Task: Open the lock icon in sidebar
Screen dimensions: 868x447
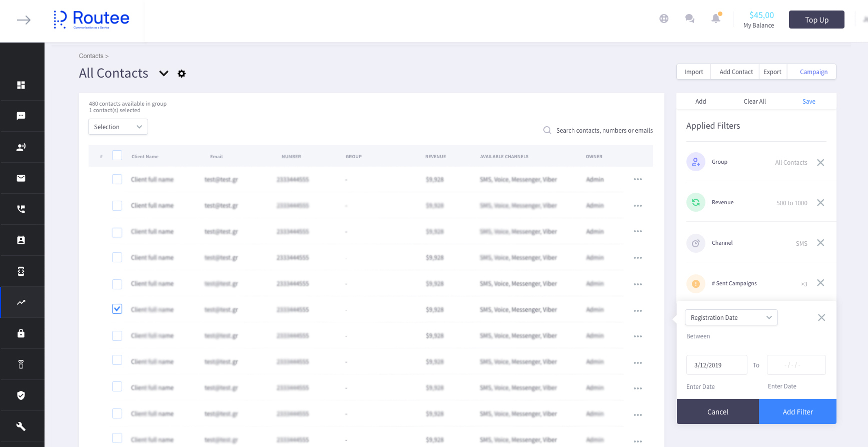Action: [21, 333]
